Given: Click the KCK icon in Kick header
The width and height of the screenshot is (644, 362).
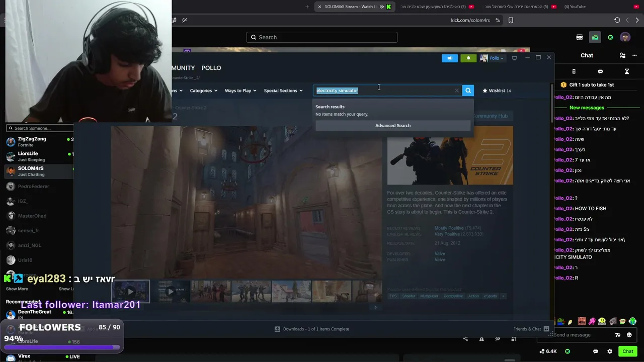Looking at the screenshot, I should [x=580, y=37].
